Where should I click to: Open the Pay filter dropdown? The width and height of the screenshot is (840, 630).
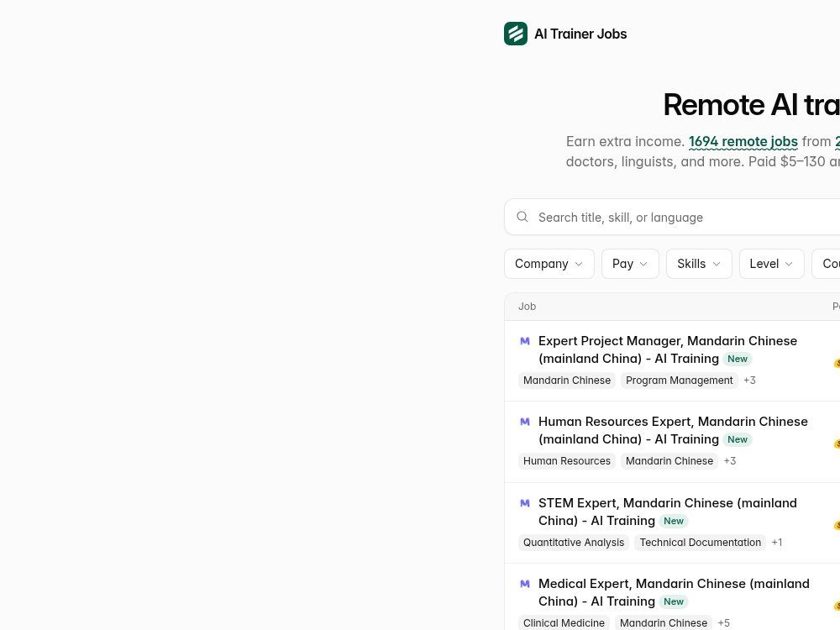click(630, 264)
